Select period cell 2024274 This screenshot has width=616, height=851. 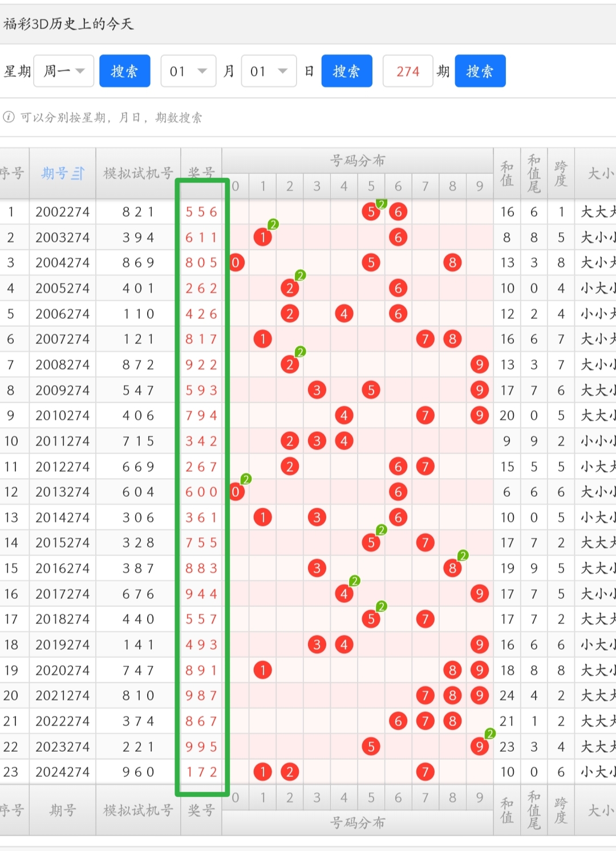point(62,772)
